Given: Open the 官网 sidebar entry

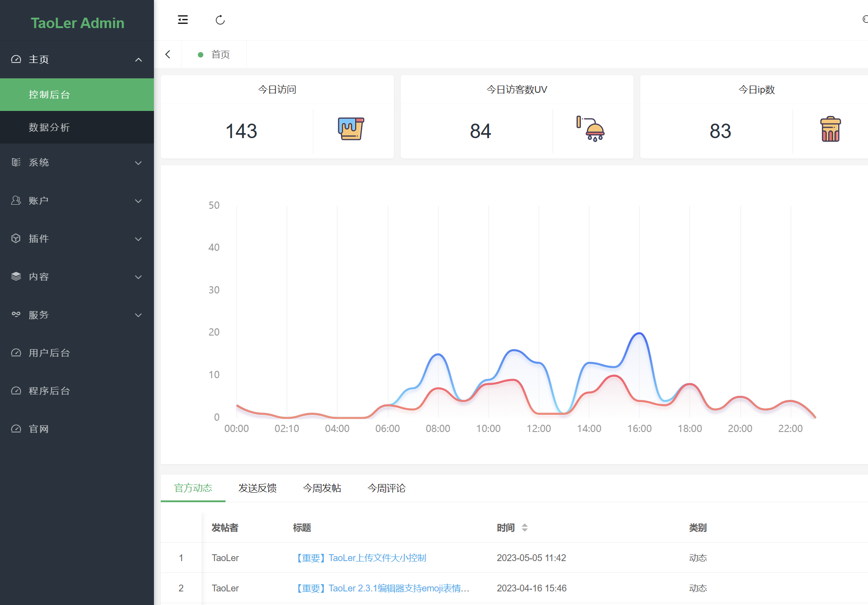Looking at the screenshot, I should [77, 429].
